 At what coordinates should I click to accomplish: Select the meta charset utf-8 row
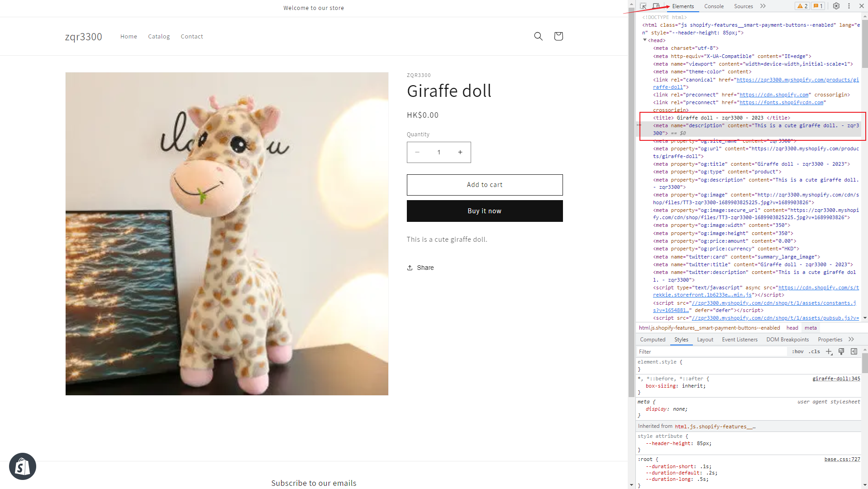(x=686, y=48)
